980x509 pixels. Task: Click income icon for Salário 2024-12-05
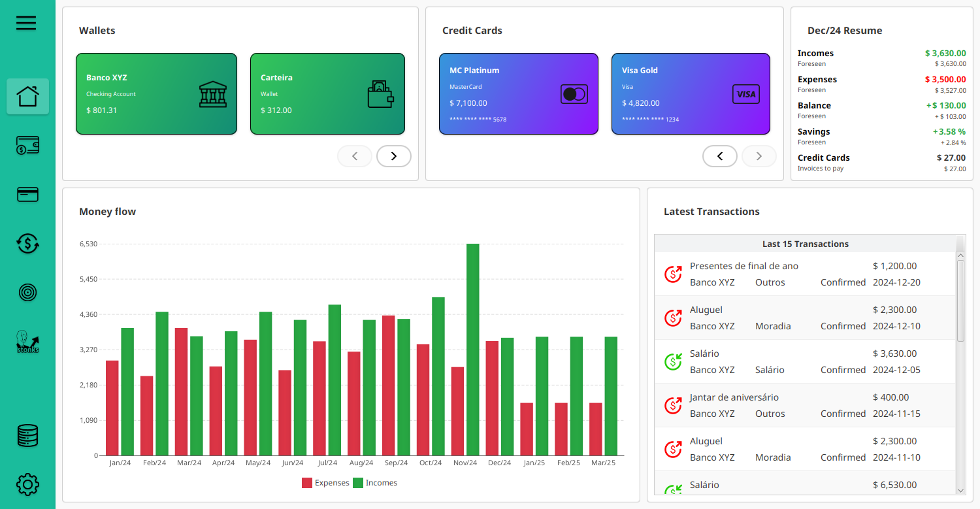click(673, 362)
